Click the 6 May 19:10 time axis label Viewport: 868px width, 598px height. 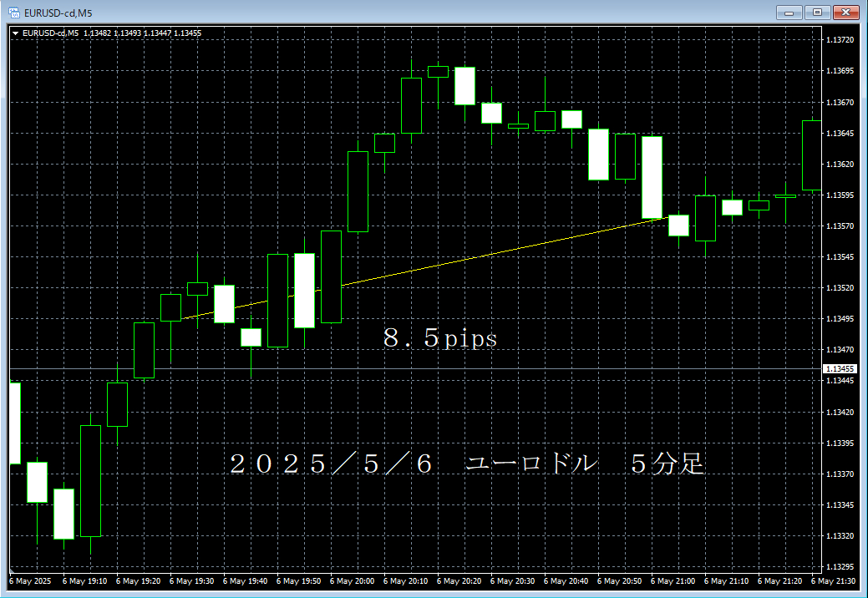[85, 580]
